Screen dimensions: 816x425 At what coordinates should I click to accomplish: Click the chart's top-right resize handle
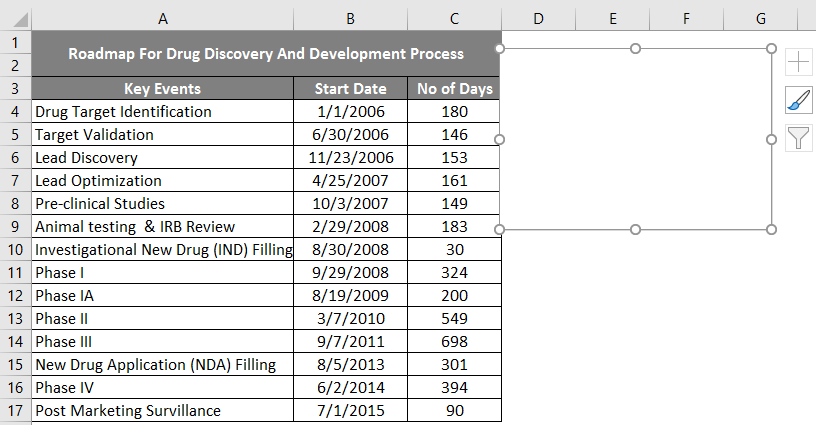(771, 48)
